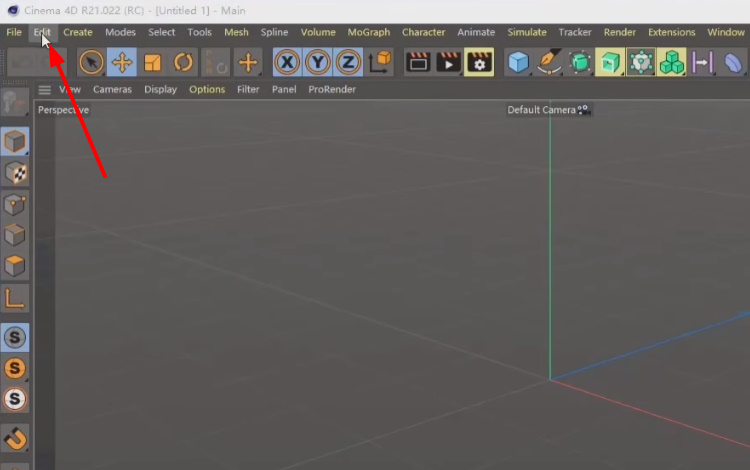
Task: Toggle Viewport Solo Off button
Action: [15, 338]
